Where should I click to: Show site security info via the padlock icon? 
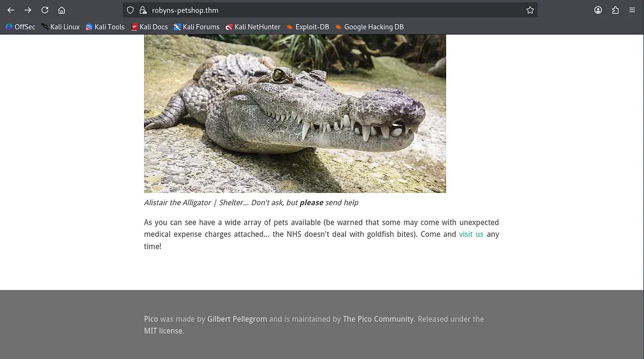[143, 10]
